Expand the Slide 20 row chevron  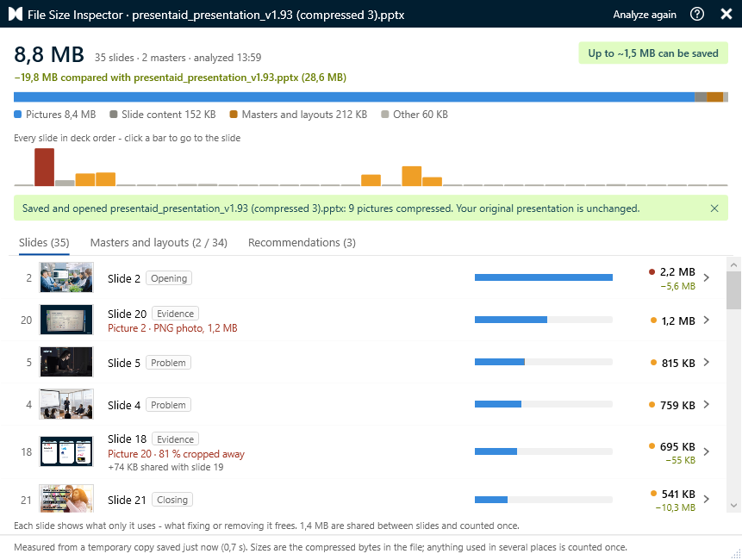click(x=707, y=320)
